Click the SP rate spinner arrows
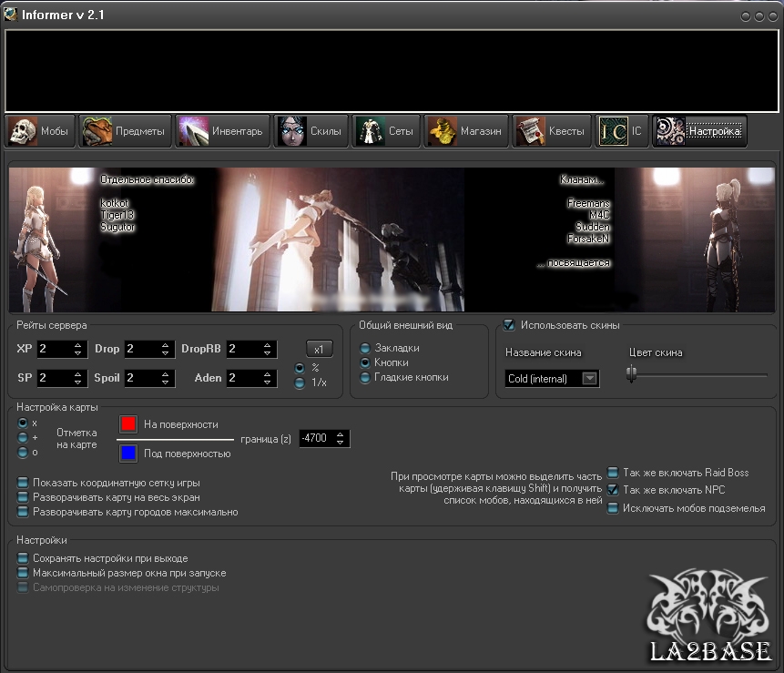This screenshot has width=784, height=673. click(77, 378)
